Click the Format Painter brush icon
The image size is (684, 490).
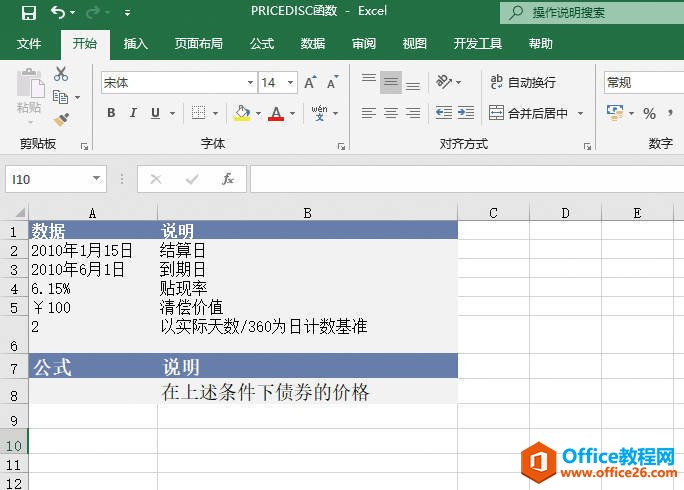(x=61, y=119)
